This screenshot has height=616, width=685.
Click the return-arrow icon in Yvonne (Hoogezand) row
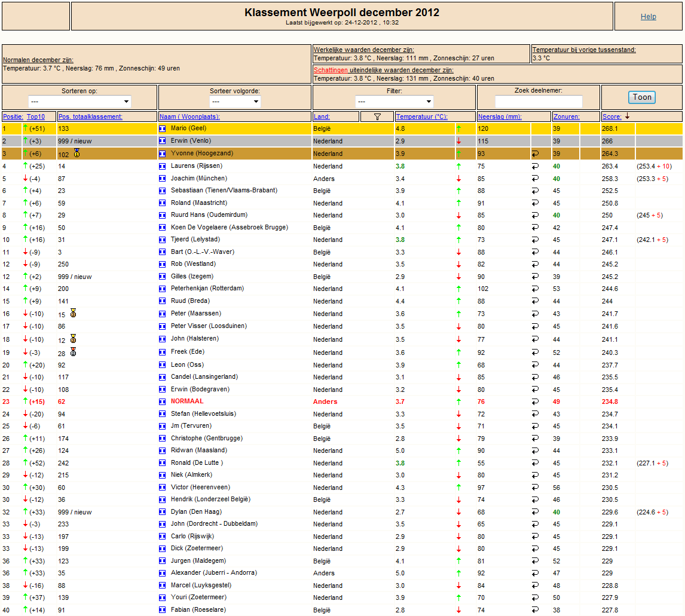click(535, 154)
